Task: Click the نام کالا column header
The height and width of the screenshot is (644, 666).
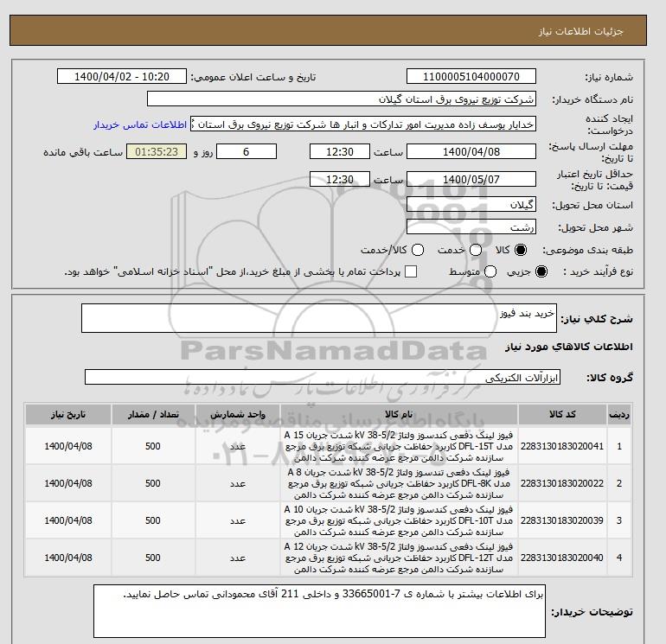Action: 399,414
